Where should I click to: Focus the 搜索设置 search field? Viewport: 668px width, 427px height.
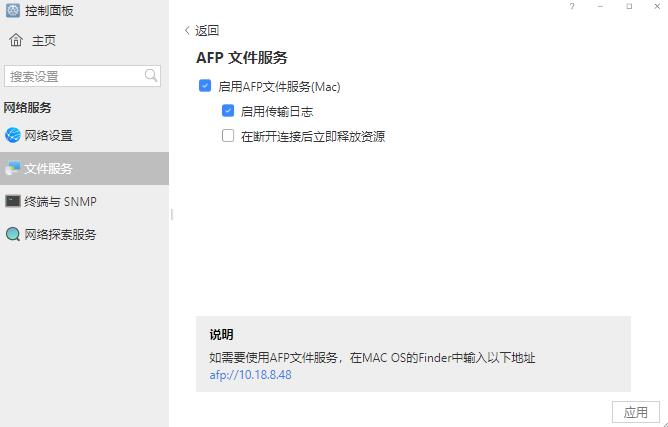[74, 76]
